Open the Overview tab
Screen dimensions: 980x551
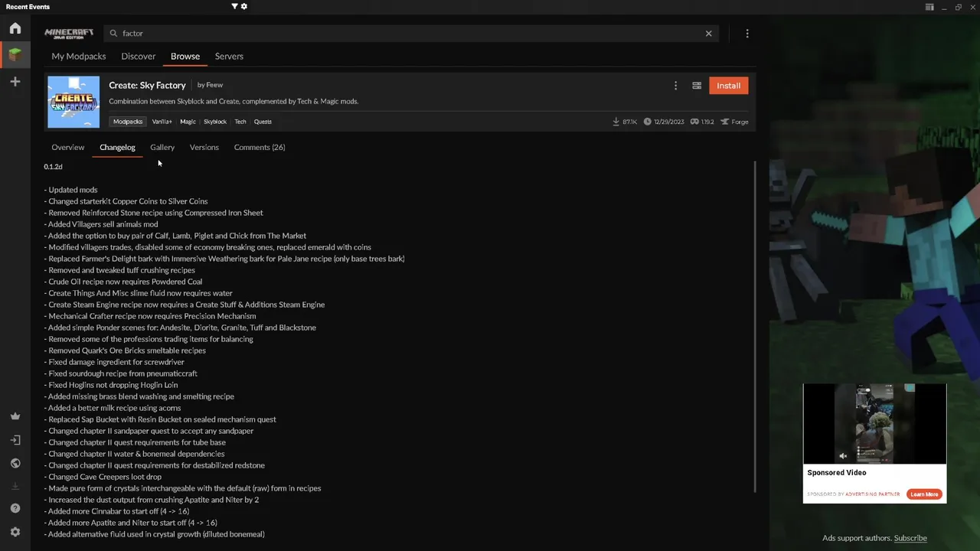pos(68,147)
